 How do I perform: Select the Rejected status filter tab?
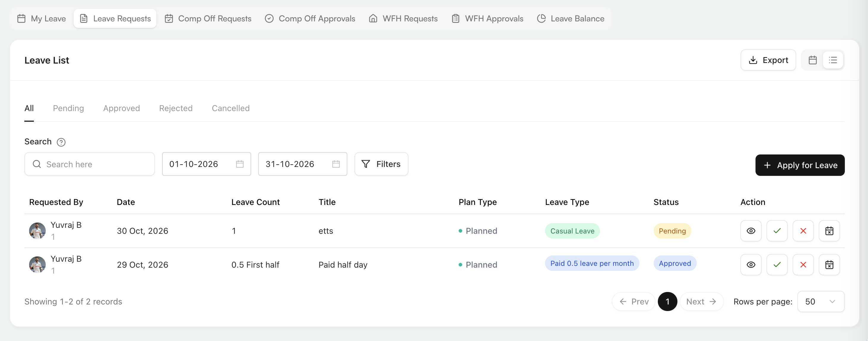(x=176, y=108)
